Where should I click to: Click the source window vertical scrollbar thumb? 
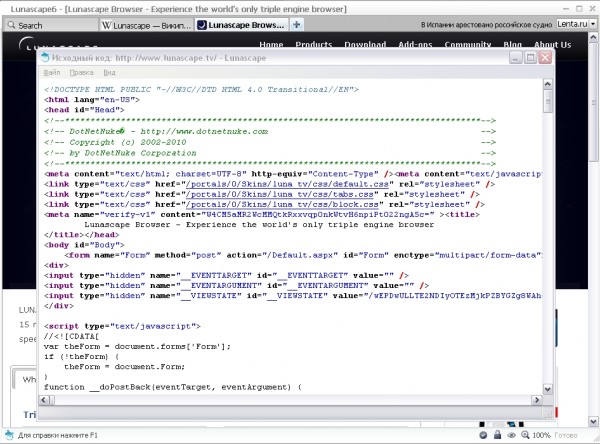(x=548, y=101)
